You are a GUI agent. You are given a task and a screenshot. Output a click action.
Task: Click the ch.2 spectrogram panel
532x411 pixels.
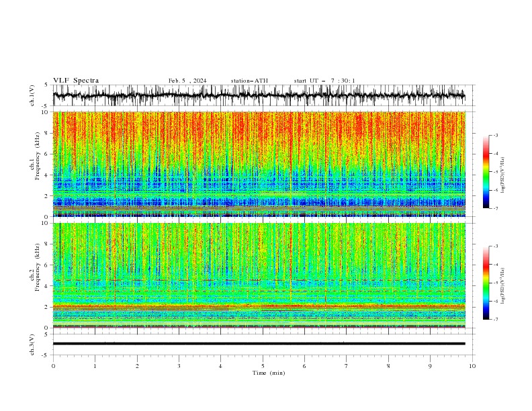(259, 275)
